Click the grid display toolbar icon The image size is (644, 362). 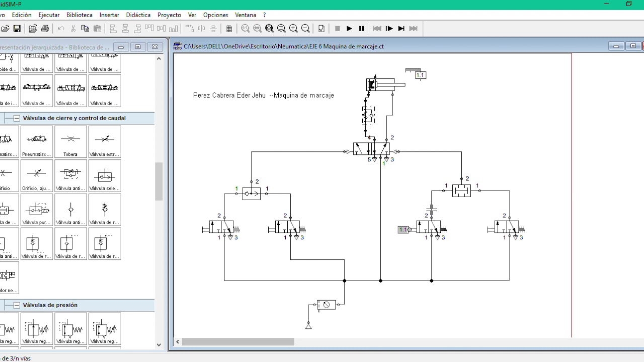pos(229,29)
